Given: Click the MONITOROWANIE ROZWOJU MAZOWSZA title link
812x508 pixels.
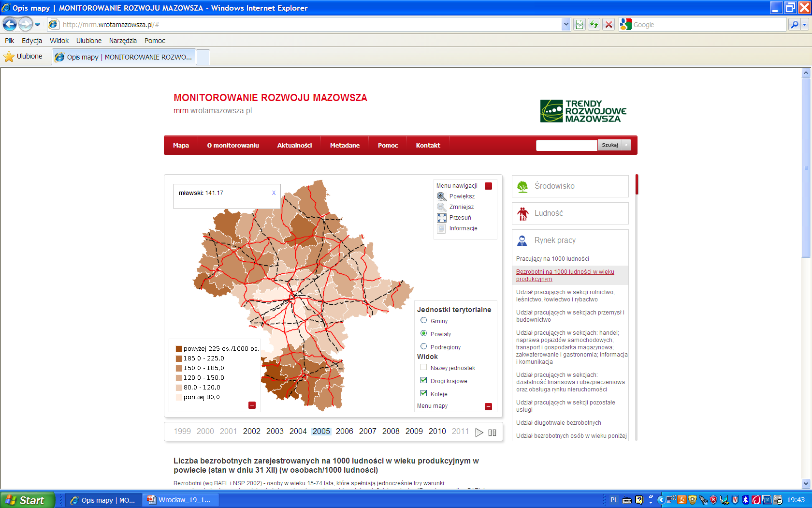Looking at the screenshot, I should click(x=270, y=98).
